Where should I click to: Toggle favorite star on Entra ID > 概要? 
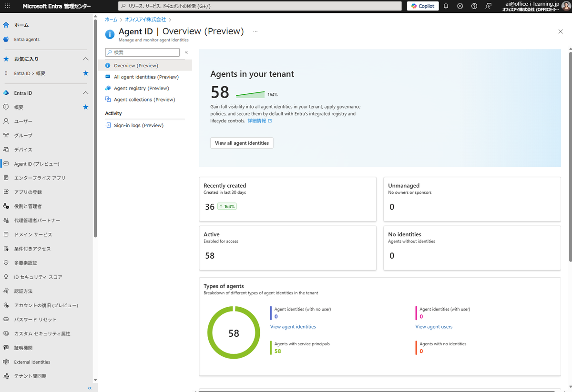(x=86, y=73)
